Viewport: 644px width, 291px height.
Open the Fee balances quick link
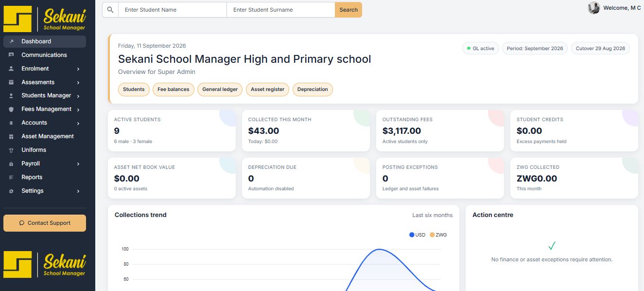174,90
